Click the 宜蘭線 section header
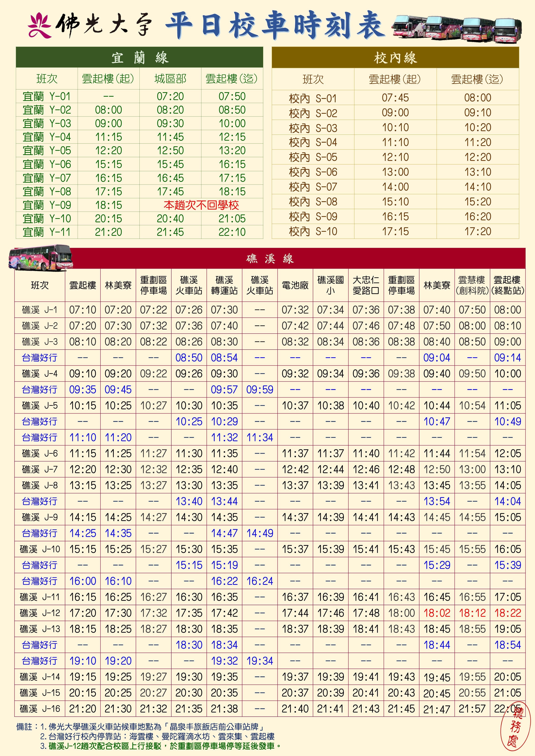The image size is (535, 756). point(139,58)
